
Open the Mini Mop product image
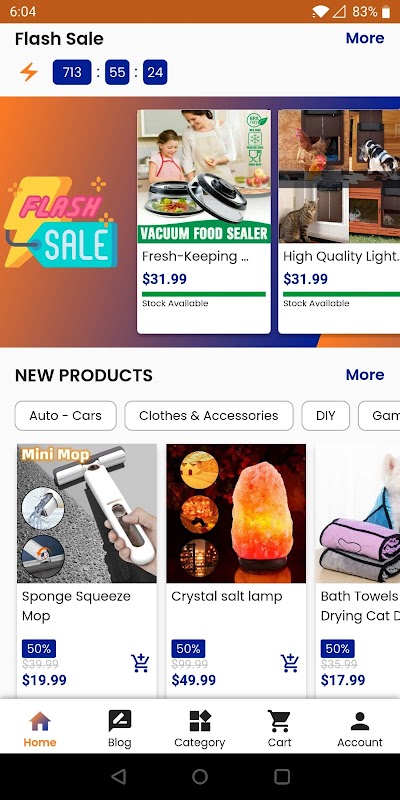(87, 513)
